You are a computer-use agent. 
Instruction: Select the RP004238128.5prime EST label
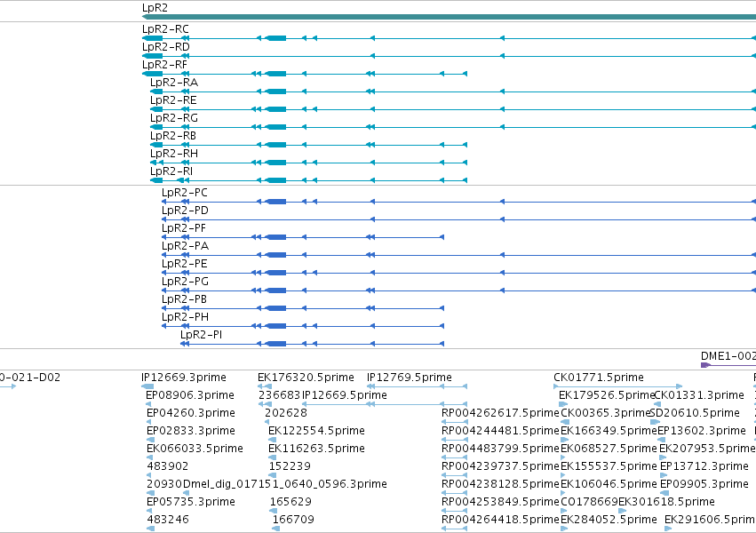click(500, 485)
